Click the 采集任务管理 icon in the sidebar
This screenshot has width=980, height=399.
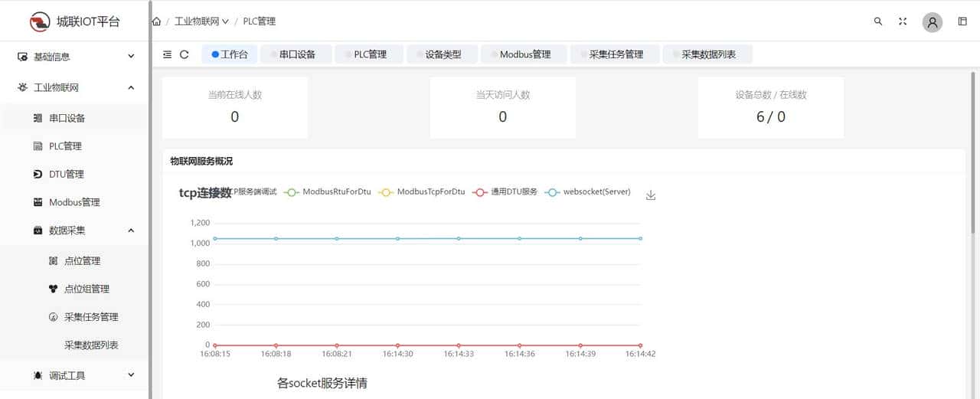coord(53,317)
